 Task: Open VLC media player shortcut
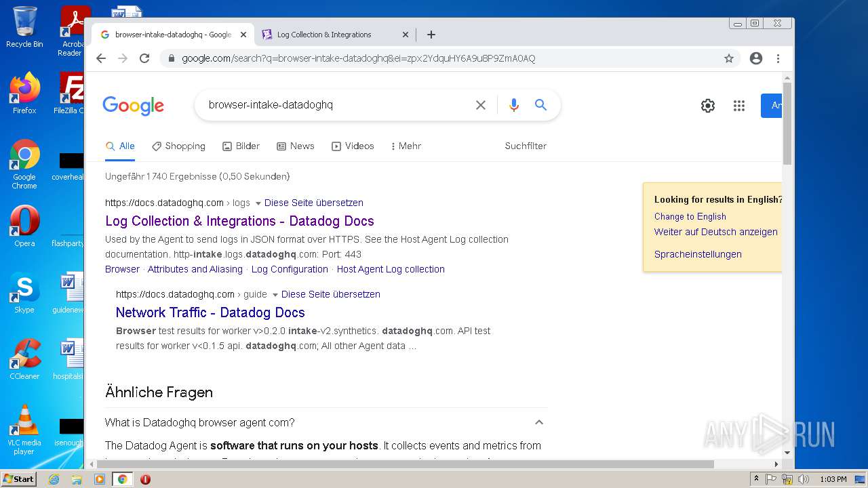(24, 430)
